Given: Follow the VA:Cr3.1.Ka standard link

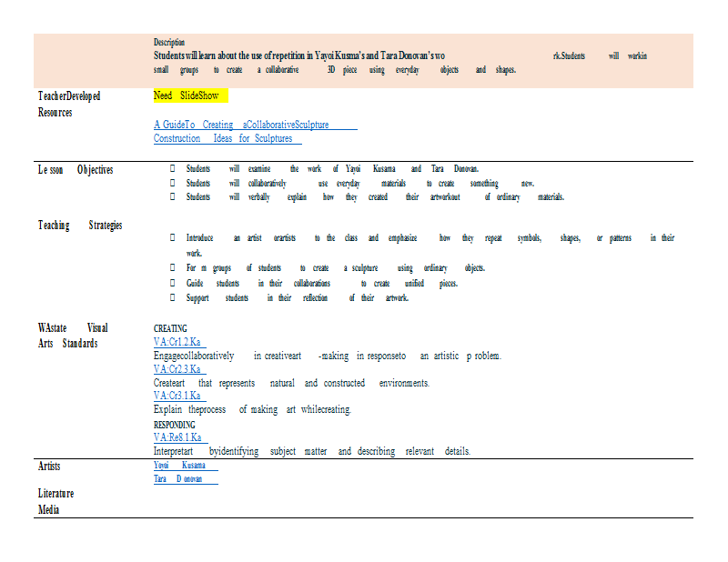Looking at the screenshot, I should [180, 396].
